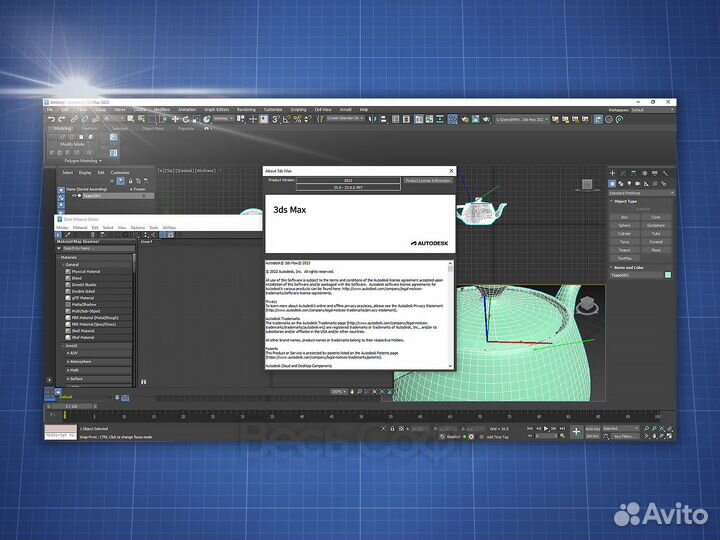Click the Cylinder object type button

click(624, 234)
